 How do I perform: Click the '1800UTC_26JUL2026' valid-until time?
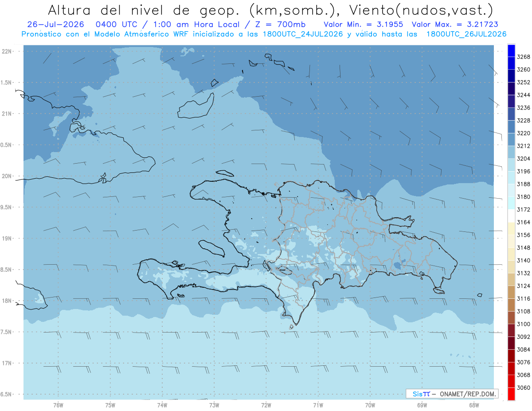(466, 34)
